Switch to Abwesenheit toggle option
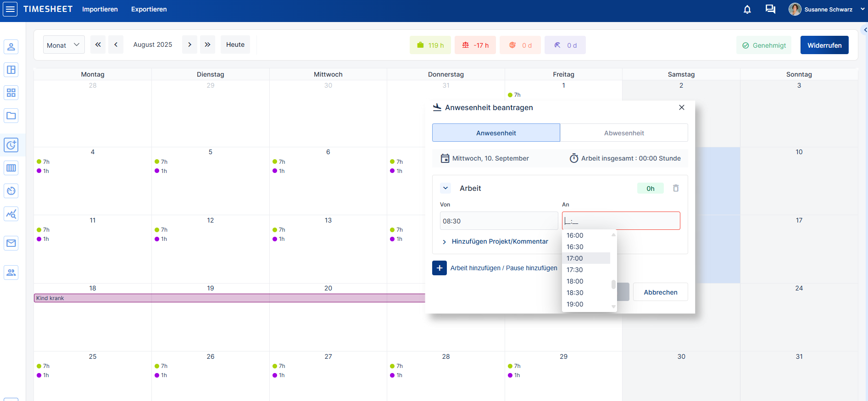This screenshot has height=401, width=868. [x=623, y=133]
